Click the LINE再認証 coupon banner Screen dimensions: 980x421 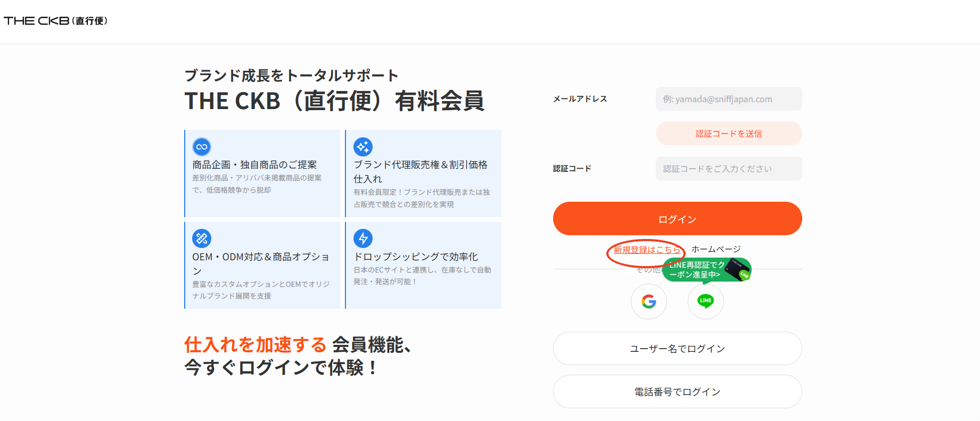click(x=706, y=270)
